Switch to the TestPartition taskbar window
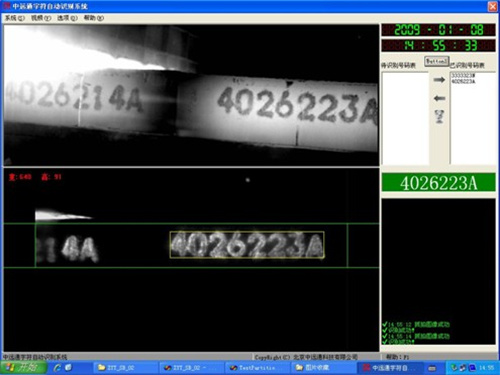The width and height of the screenshot is (500, 375). tap(257, 368)
